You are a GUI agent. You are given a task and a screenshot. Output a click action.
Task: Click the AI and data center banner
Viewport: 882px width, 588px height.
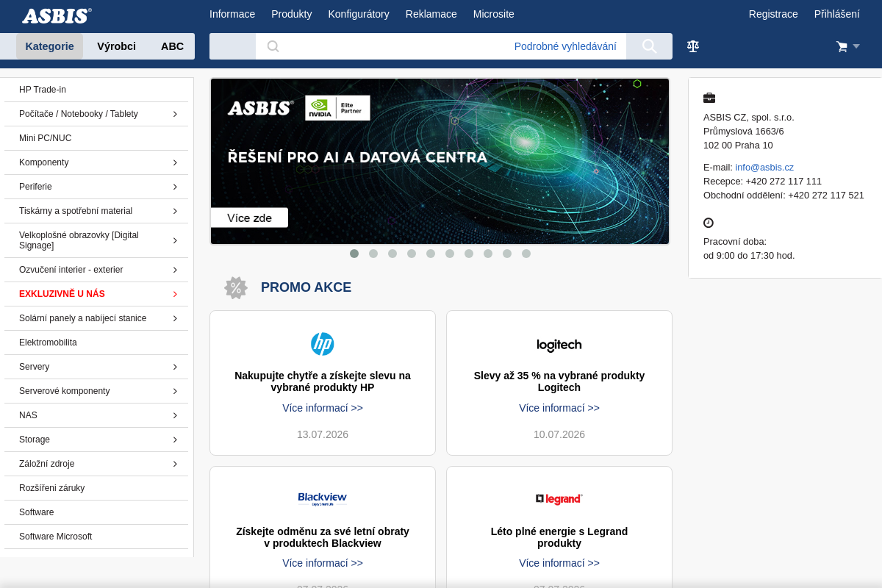click(x=440, y=161)
